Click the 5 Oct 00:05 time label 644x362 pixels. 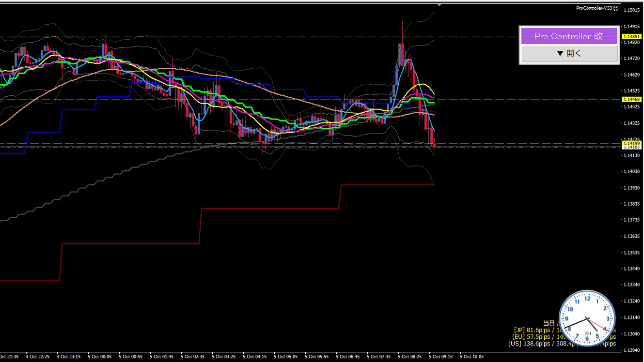99,357
